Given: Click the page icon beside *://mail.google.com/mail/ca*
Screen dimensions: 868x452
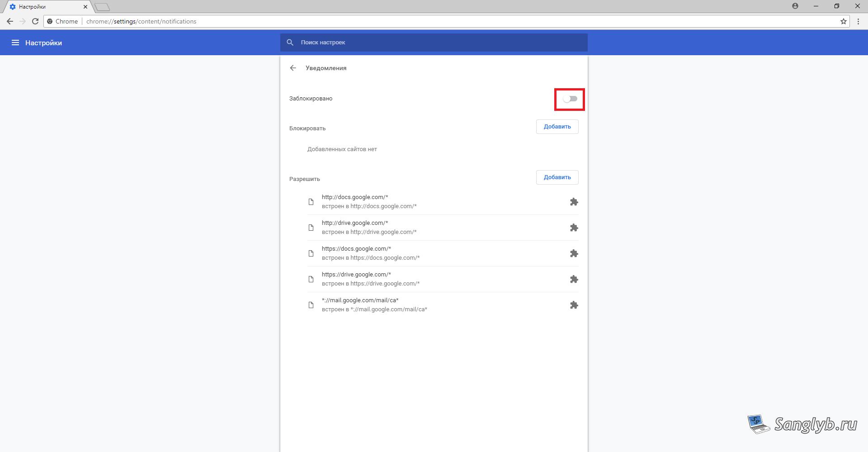Looking at the screenshot, I should coord(311,305).
